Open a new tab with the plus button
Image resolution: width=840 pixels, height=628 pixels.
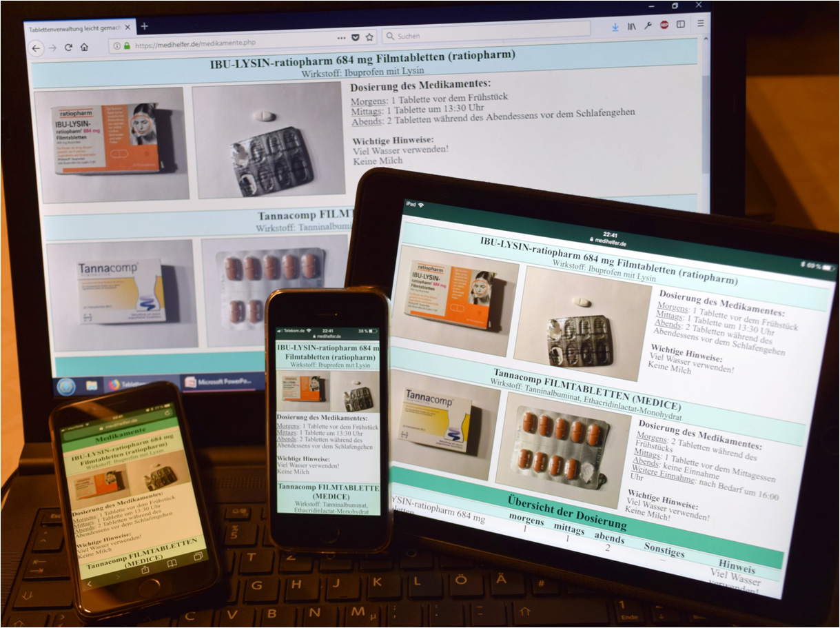pyautogui.click(x=144, y=26)
